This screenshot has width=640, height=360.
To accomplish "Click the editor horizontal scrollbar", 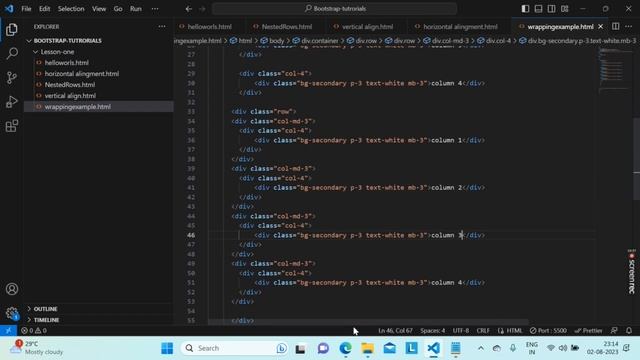I will 367,322.
